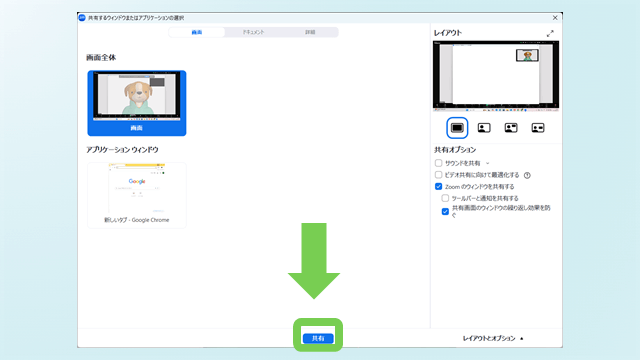The image size is (640, 360).
Task: Pick the third layout icon with speaker and content
Action: click(511, 128)
